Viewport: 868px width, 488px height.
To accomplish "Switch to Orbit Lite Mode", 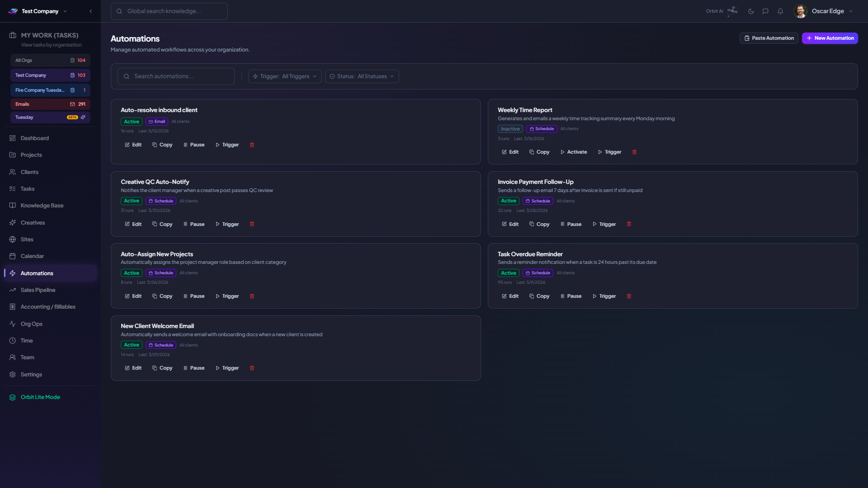I will click(x=50, y=397).
